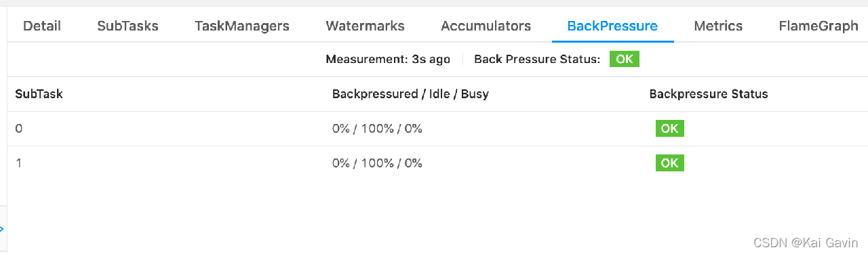This screenshot has height=254, width=868.
Task: Open the FlameGraph tab
Action: coord(818,26)
